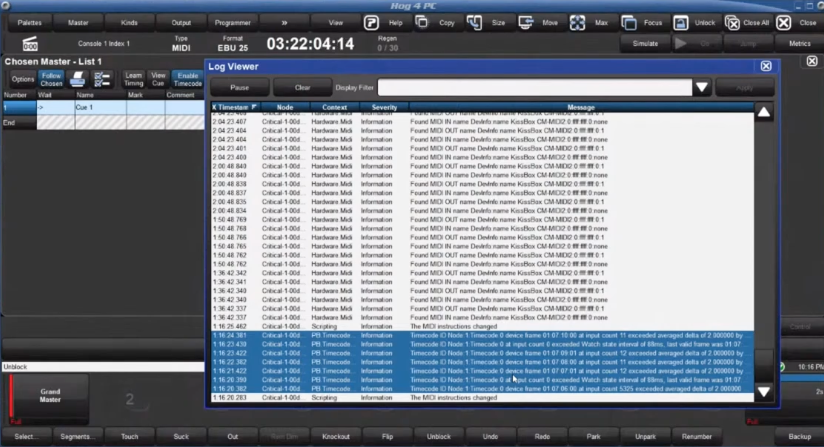Open the Display Filter dropdown arrow
Image resolution: width=824 pixels, height=447 pixels.
click(702, 88)
